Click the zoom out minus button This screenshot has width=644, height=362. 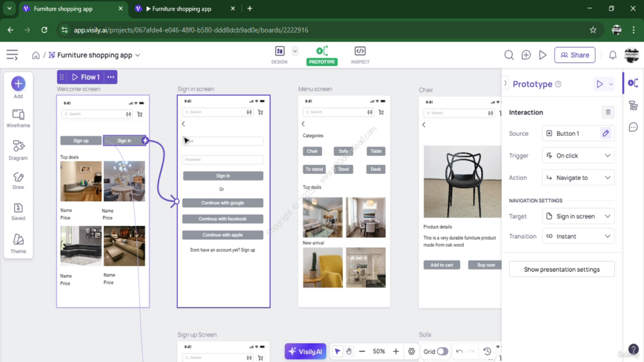click(x=362, y=351)
